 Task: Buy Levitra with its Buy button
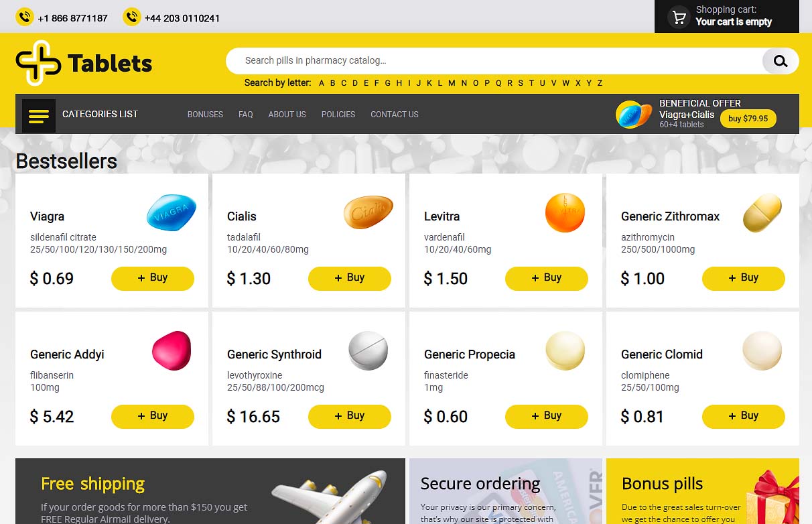(x=547, y=278)
